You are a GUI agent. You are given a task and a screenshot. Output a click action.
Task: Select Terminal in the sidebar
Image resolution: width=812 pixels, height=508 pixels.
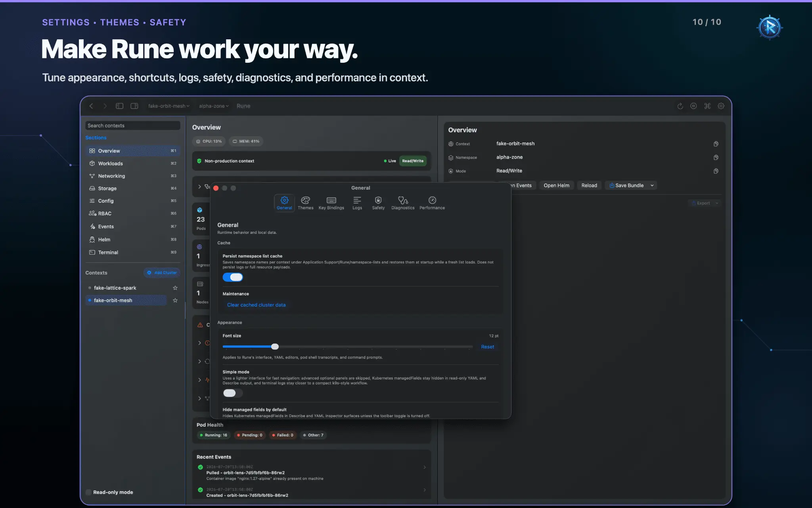coord(133,252)
